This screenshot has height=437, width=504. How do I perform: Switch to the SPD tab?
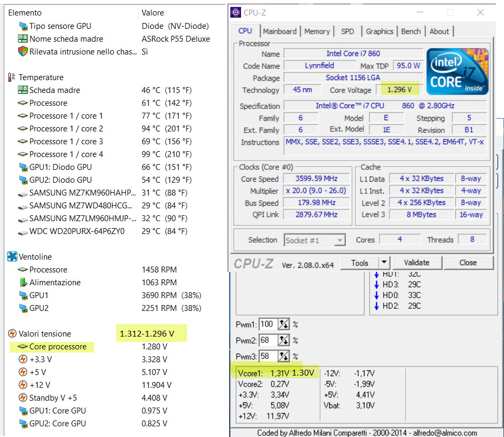click(347, 32)
